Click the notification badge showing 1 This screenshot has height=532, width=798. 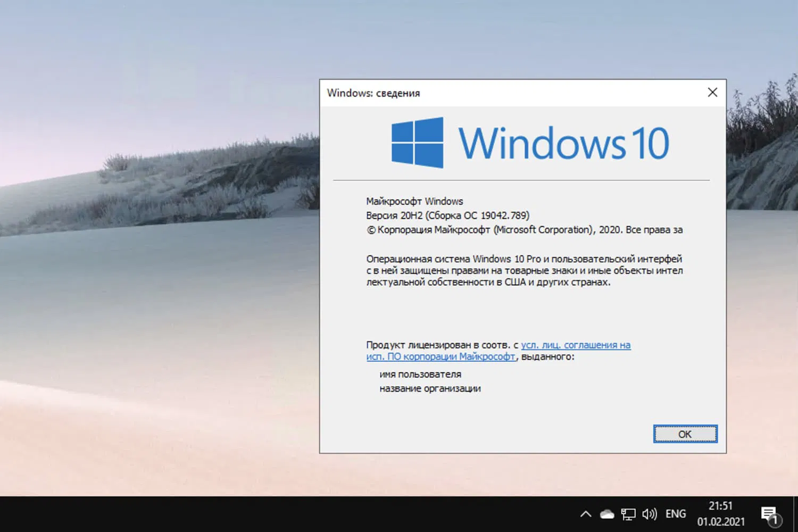[x=777, y=520]
